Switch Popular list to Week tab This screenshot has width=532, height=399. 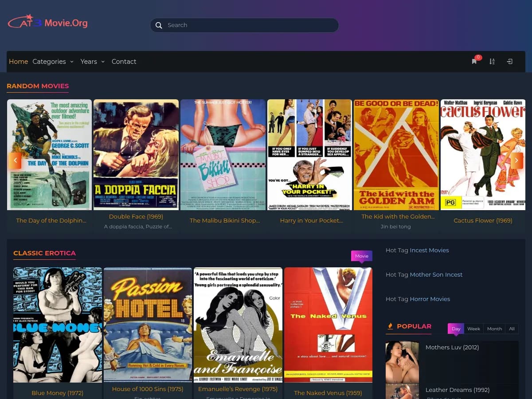pos(473,329)
